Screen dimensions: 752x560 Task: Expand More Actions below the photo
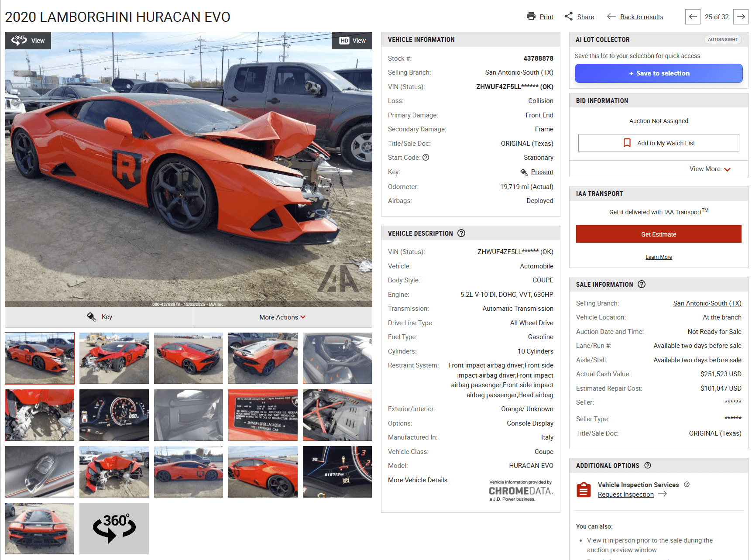tap(282, 317)
